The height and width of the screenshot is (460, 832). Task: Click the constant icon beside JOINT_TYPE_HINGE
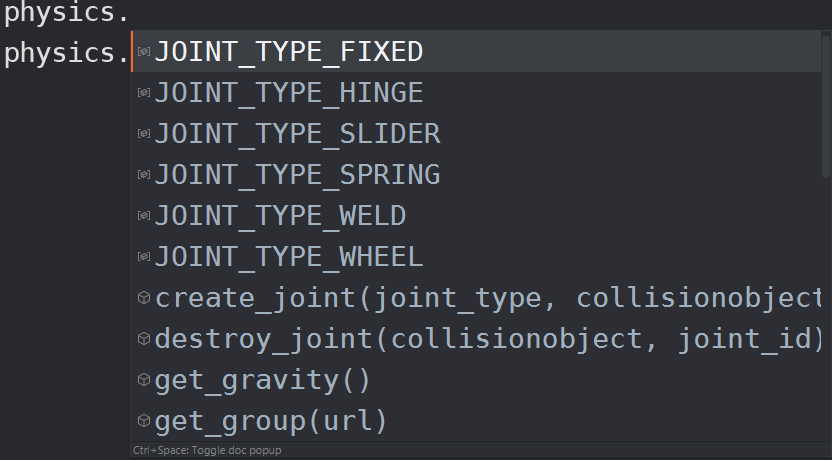click(144, 92)
